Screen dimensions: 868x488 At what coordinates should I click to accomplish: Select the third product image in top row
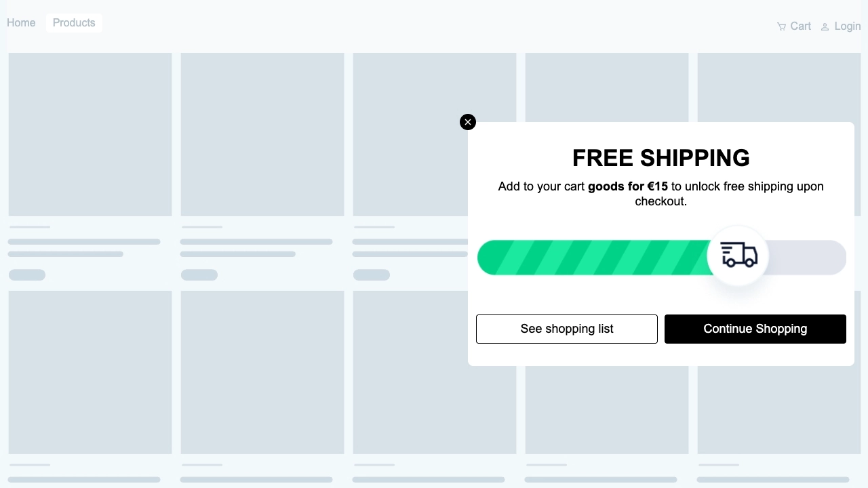(x=435, y=134)
